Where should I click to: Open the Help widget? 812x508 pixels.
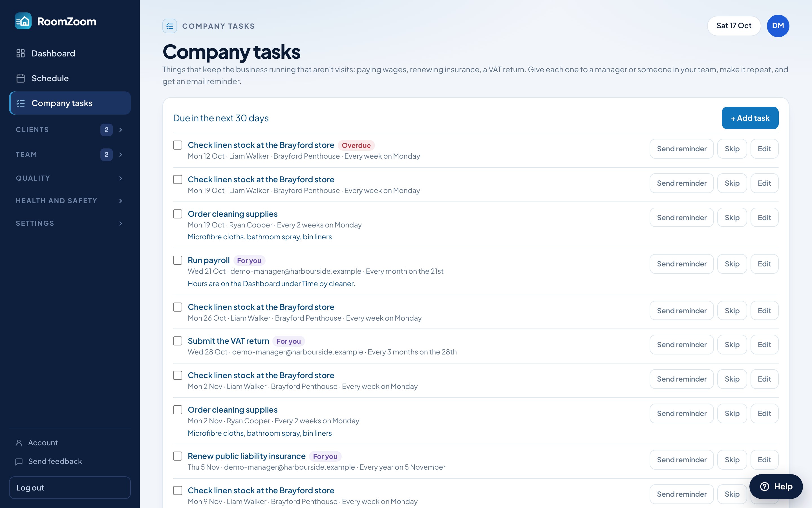tap(776, 486)
